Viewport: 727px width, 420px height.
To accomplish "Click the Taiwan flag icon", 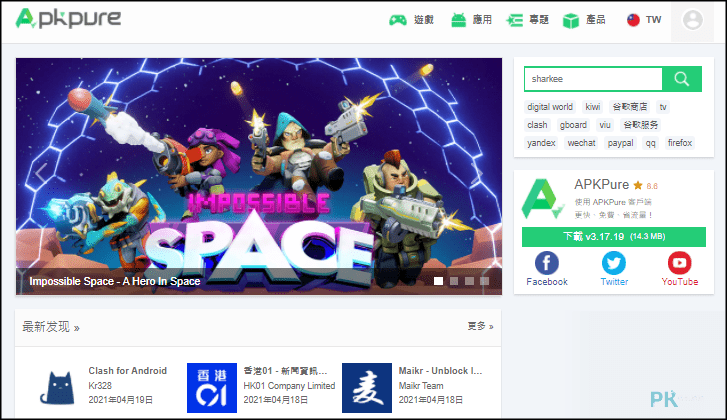I will tap(633, 20).
